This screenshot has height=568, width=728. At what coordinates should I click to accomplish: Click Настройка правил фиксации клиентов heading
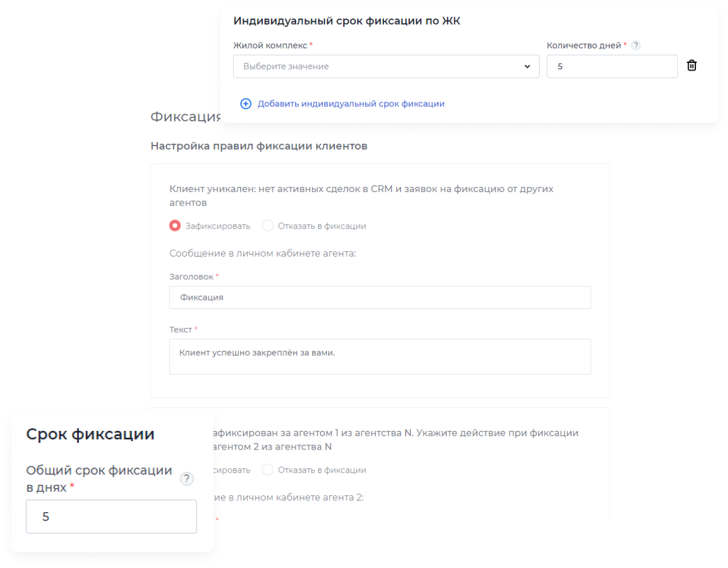[x=259, y=146]
